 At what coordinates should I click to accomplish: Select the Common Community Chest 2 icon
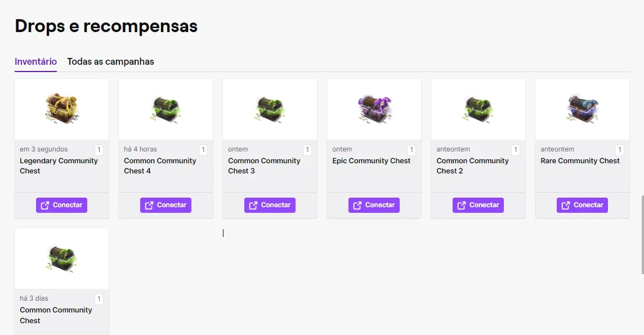(478, 110)
